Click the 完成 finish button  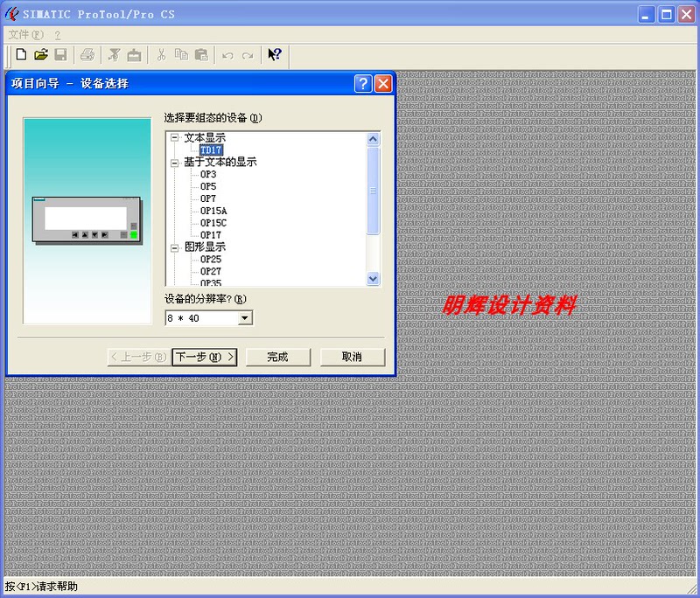[x=278, y=358]
